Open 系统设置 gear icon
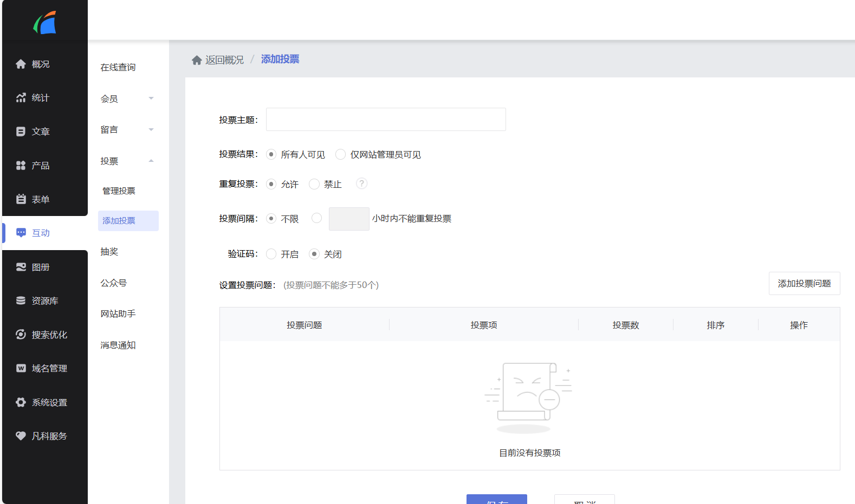This screenshot has height=504, width=855. coord(21,402)
